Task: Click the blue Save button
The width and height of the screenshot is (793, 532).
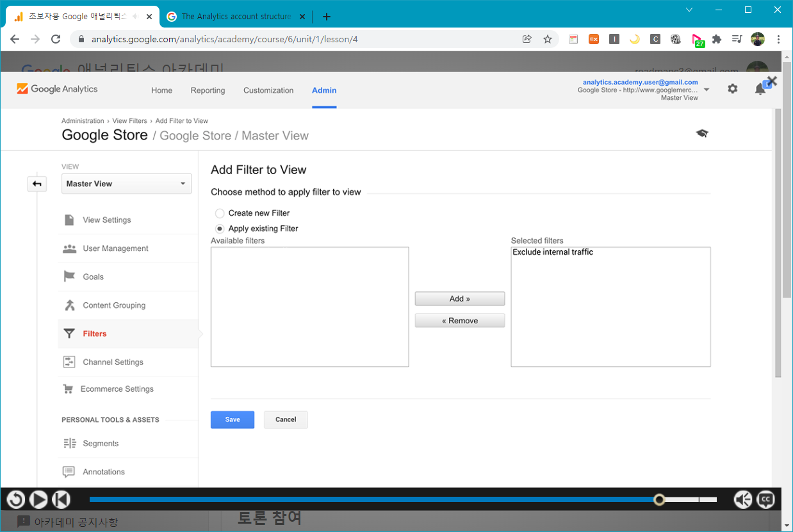Action: pyautogui.click(x=233, y=419)
